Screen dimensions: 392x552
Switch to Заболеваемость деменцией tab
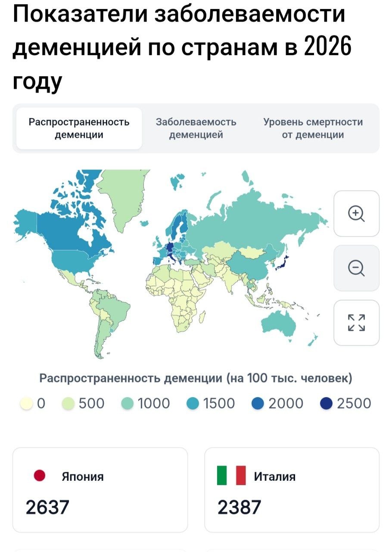[196, 129]
